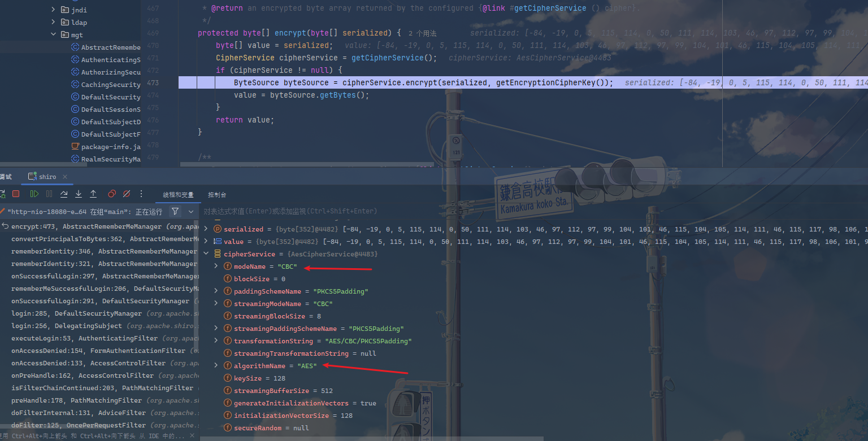Select the keySize = 128 field
This screenshot has height=441, width=868.
pyautogui.click(x=255, y=378)
